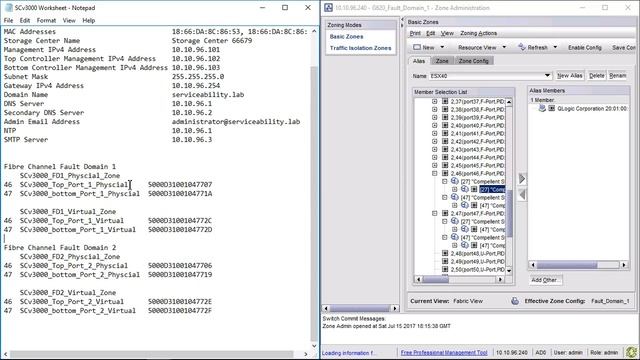The width and height of the screenshot is (640, 360).
Task: Click the Member Selection List vertical scrollbar thumb
Action: (x=509, y=213)
